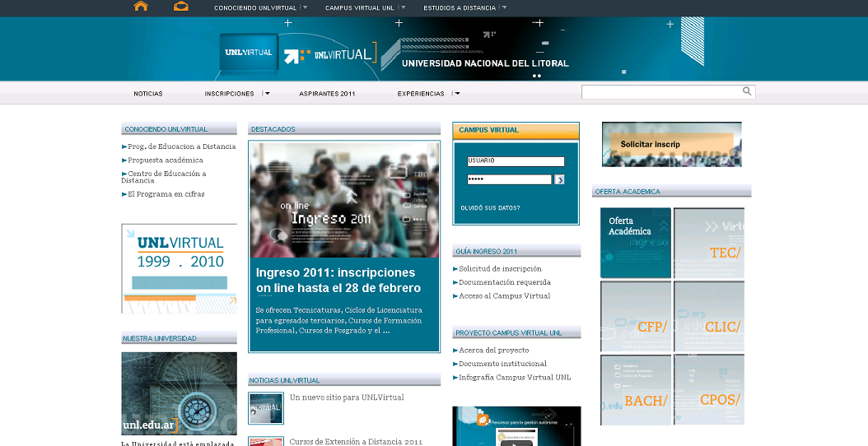The image size is (868, 446).
Task: Click the USUARIO username field
Action: point(515,161)
